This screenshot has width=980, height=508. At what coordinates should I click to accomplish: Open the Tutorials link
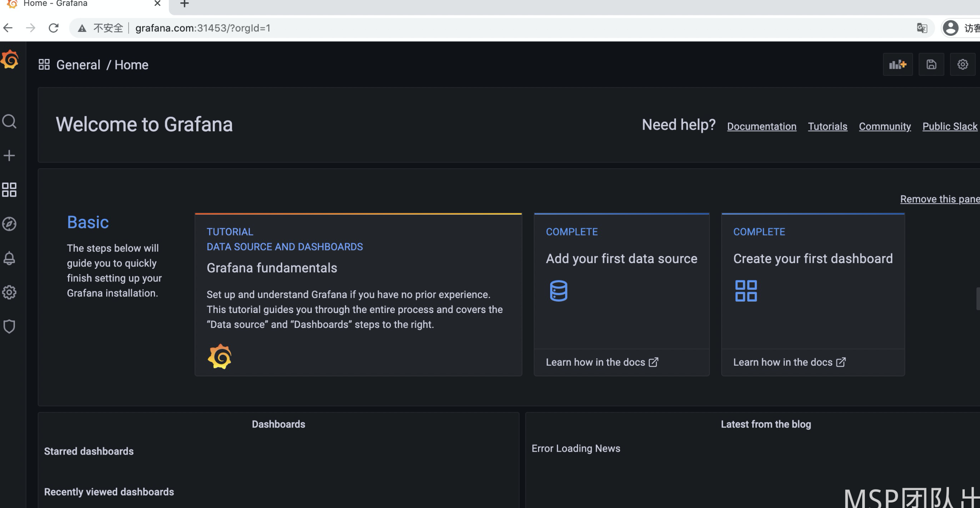point(827,126)
